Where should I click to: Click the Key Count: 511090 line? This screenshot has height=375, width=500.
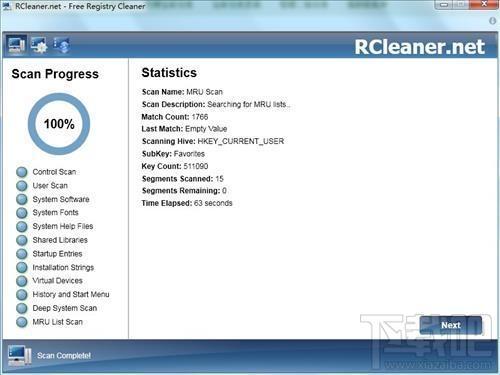[x=175, y=166]
